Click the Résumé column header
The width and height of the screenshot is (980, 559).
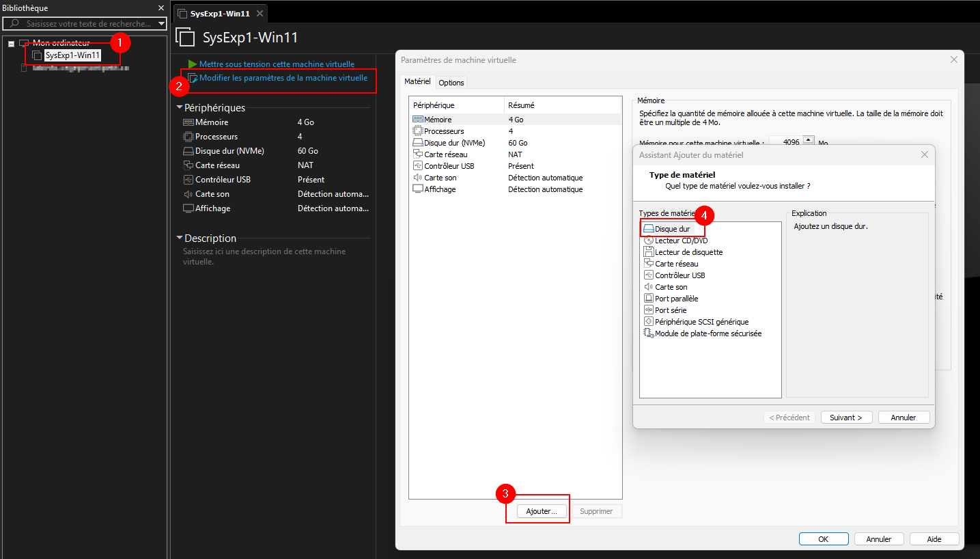tap(563, 105)
